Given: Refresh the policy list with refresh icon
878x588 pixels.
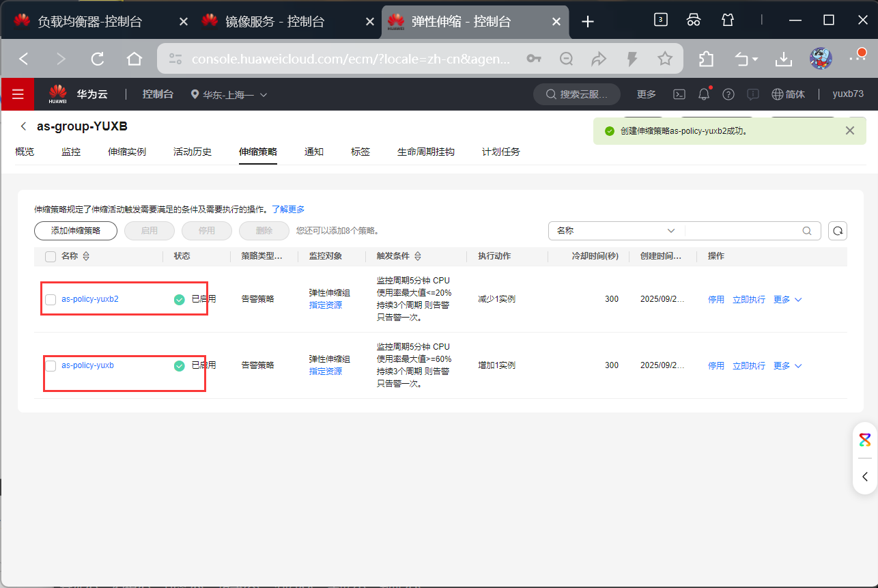Looking at the screenshot, I should (838, 231).
